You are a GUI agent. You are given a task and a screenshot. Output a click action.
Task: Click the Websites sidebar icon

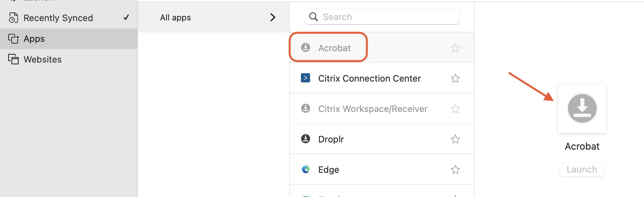(x=13, y=59)
